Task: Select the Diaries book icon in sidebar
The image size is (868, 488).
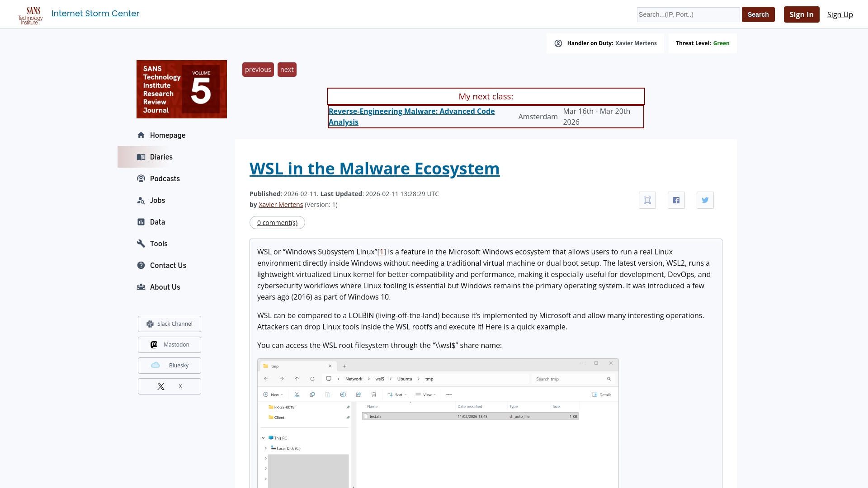Action: tap(141, 157)
